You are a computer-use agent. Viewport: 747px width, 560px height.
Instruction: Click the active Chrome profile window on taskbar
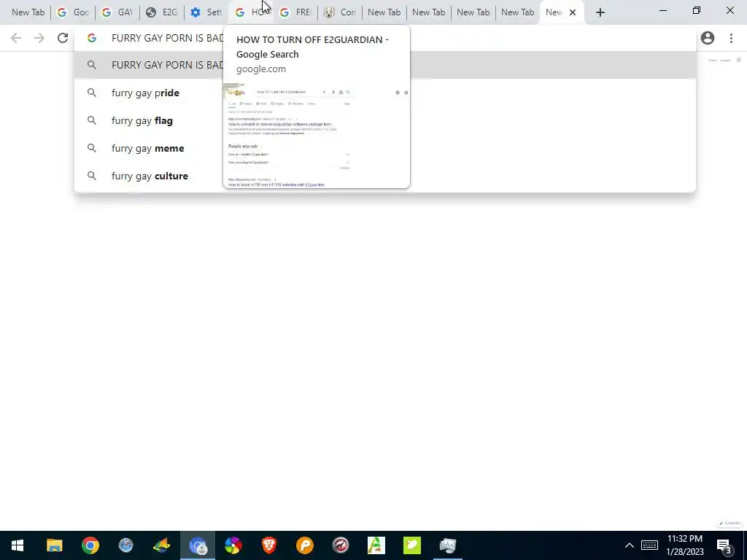tap(198, 545)
